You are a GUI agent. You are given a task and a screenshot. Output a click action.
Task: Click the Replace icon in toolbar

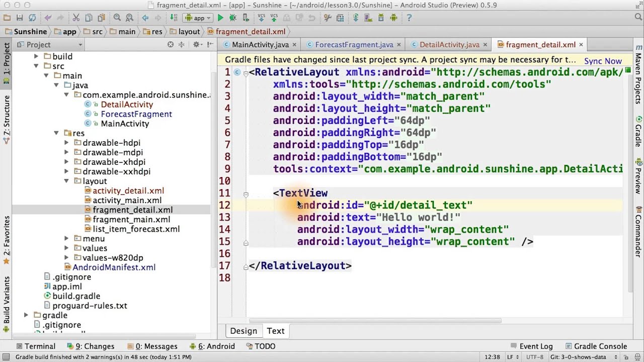point(129,18)
